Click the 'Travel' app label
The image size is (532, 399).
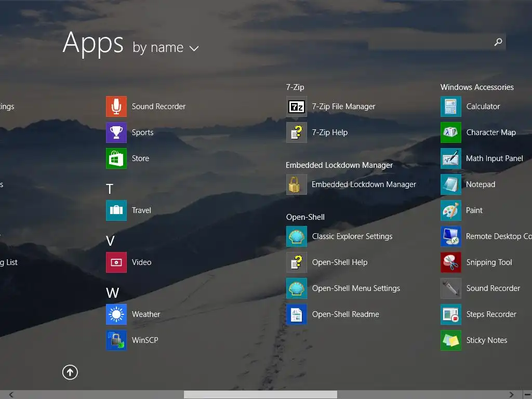(141, 210)
